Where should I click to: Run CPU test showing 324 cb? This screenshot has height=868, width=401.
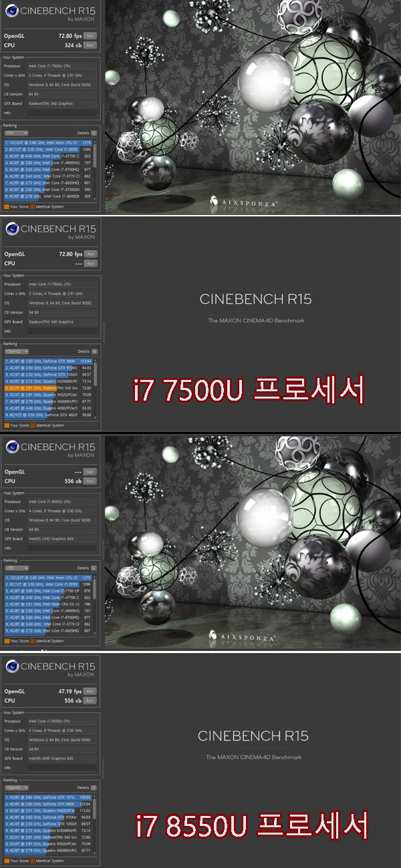pos(90,45)
